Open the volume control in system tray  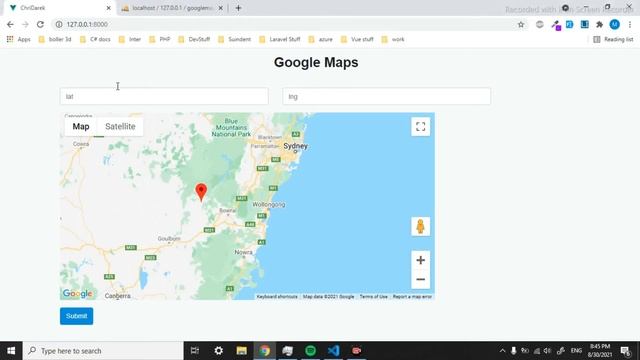547,351
